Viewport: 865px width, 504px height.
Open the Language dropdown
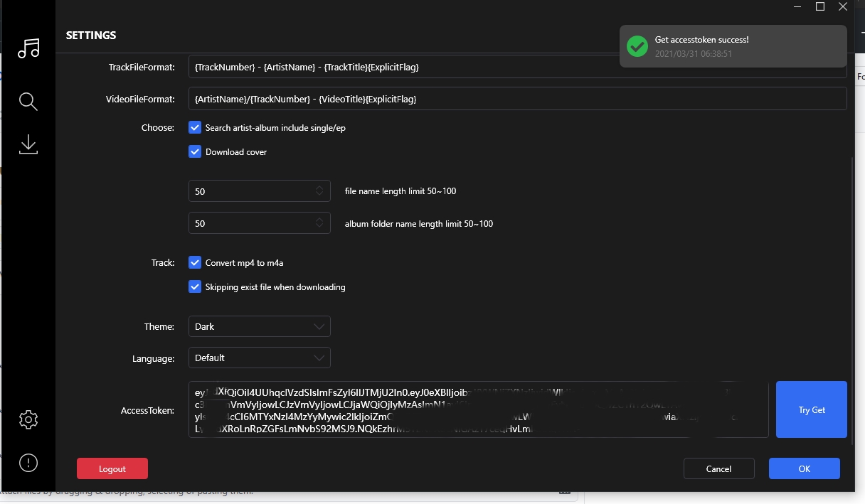pyautogui.click(x=259, y=358)
